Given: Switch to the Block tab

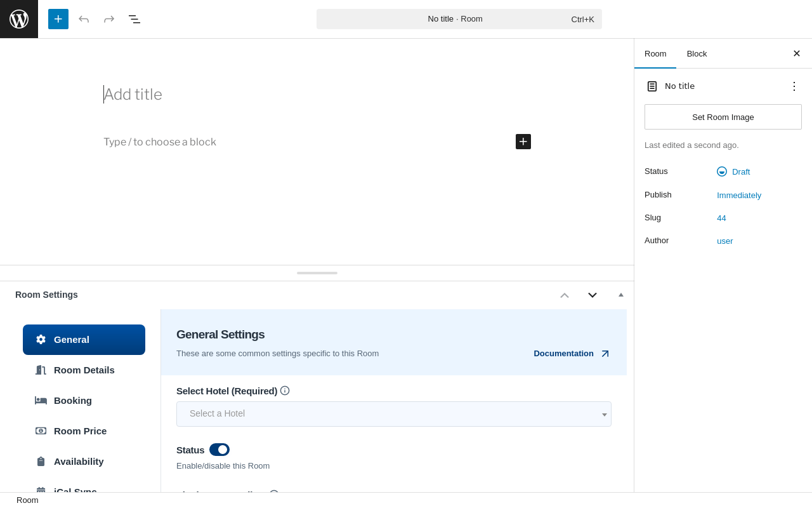Looking at the screenshot, I should pyautogui.click(x=697, y=54).
